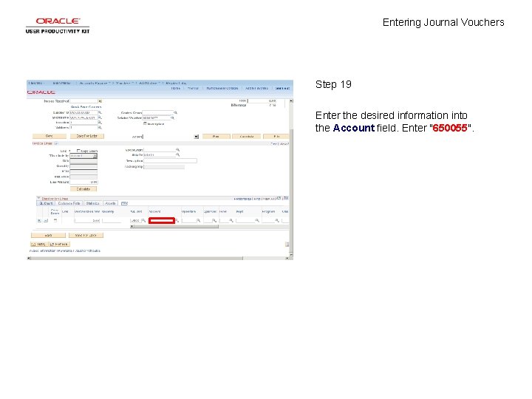Open the Favorites menu
The image size is (532, 399).
36,83
